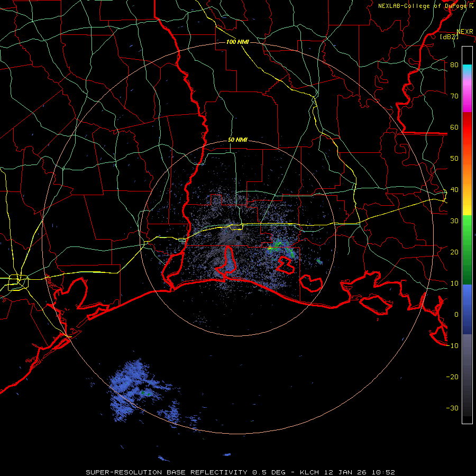
Task: Click the "50 NMI" range ring label
Action: [x=237, y=140]
